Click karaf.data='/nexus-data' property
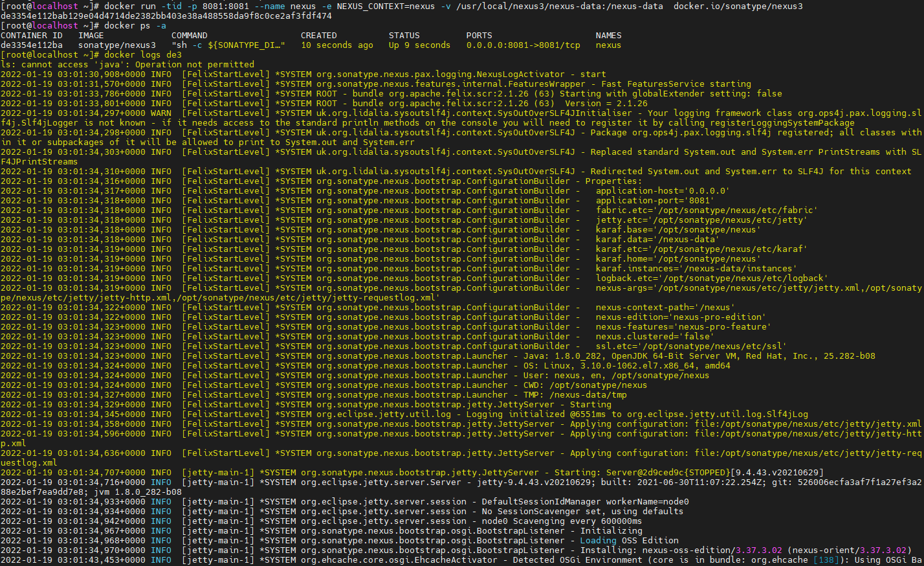 [x=658, y=239]
